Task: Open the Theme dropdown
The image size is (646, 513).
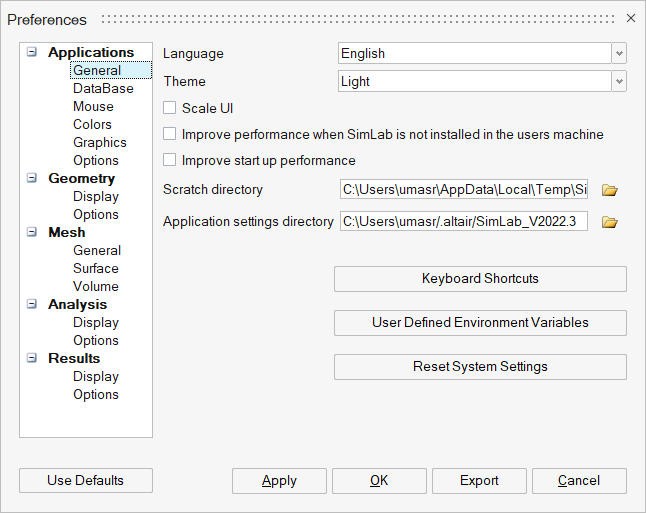Action: coord(619,82)
